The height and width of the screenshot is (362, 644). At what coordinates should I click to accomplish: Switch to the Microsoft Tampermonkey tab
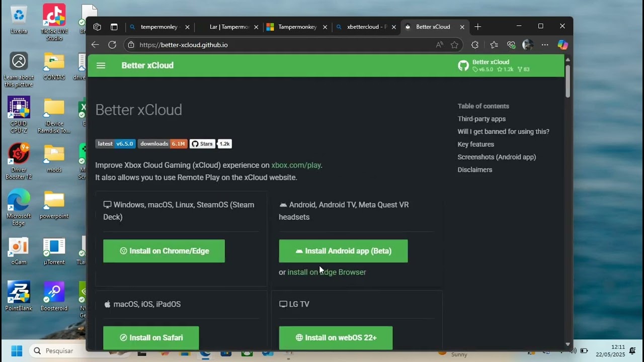pos(297,27)
